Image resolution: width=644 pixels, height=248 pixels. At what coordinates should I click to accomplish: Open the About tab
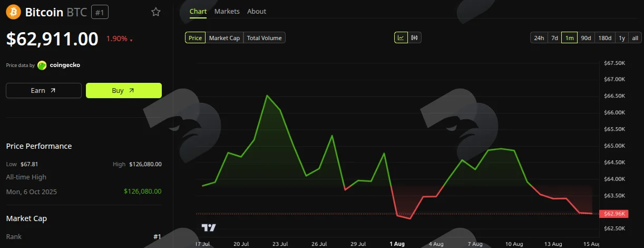[257, 11]
